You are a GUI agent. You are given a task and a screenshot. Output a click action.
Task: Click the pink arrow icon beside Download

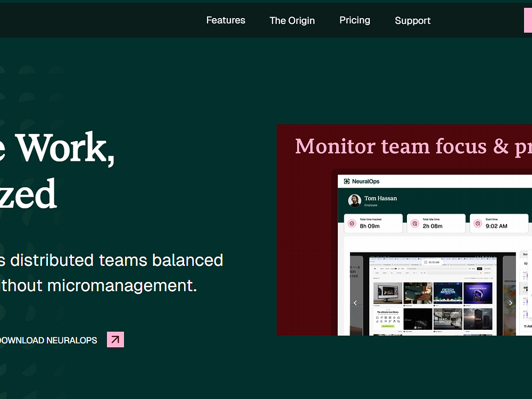pos(115,339)
